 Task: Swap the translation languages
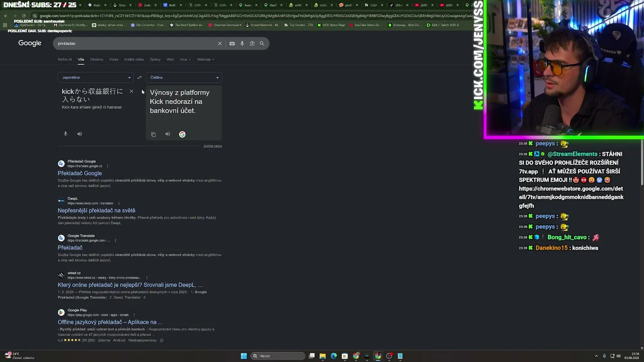pyautogui.click(x=139, y=77)
